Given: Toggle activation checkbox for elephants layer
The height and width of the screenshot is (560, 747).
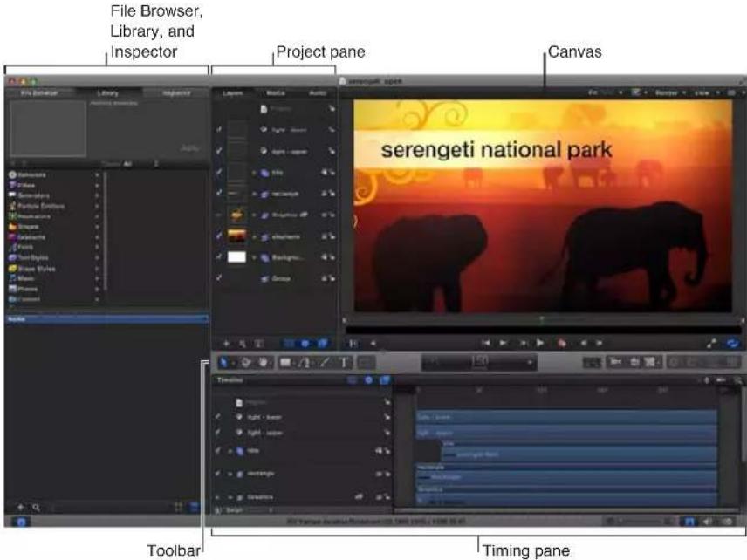Looking at the screenshot, I should (x=219, y=236).
